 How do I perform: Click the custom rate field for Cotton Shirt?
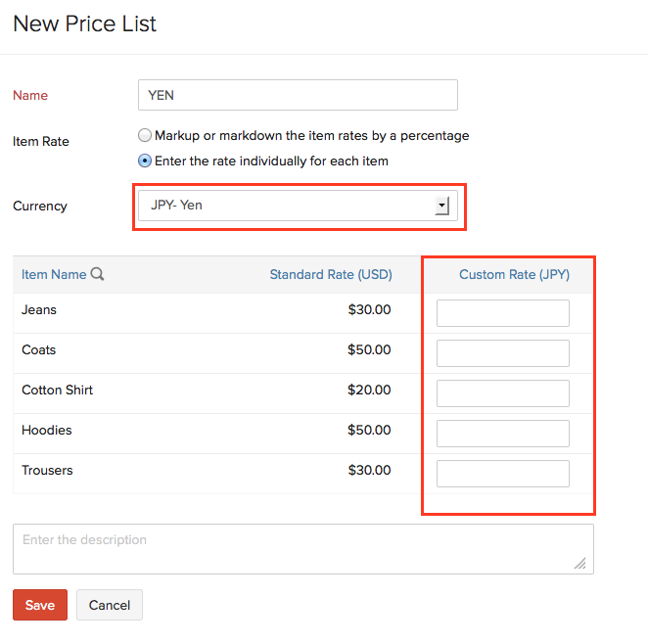click(503, 393)
